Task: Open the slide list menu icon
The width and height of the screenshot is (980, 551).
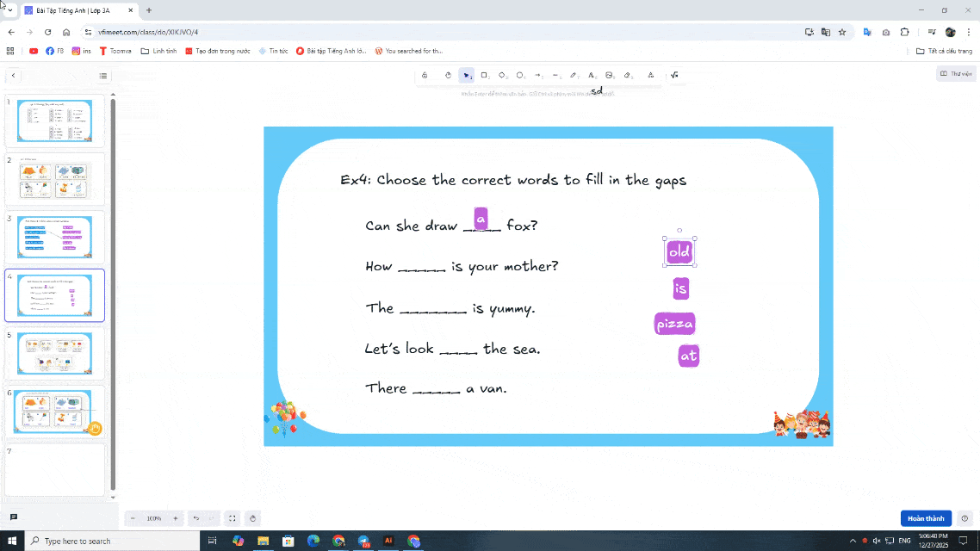Action: pos(103,76)
